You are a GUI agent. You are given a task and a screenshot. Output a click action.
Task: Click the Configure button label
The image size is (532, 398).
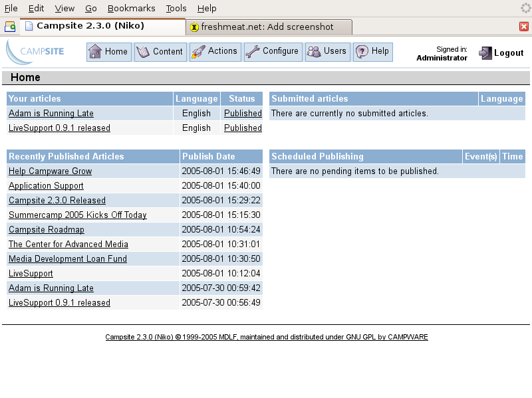[x=280, y=51]
